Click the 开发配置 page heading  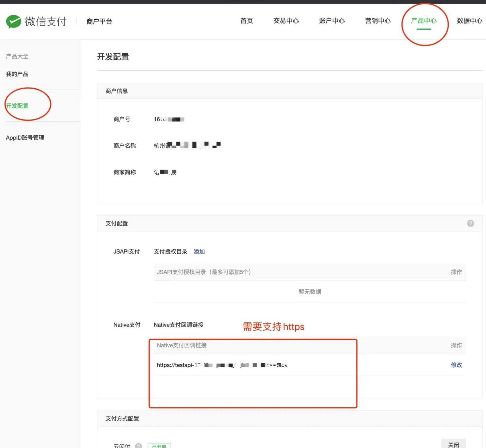113,57
